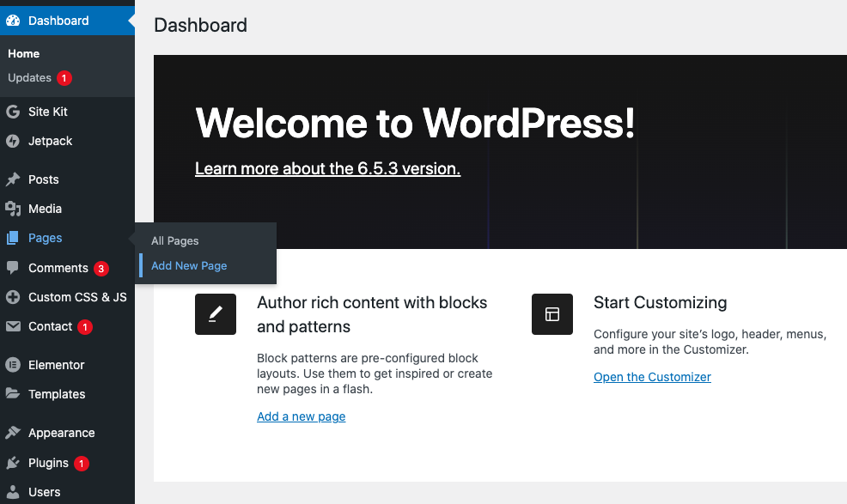Screen dimensions: 847x504
Task: Click the Posts pushpin icon
Action: tap(13, 179)
